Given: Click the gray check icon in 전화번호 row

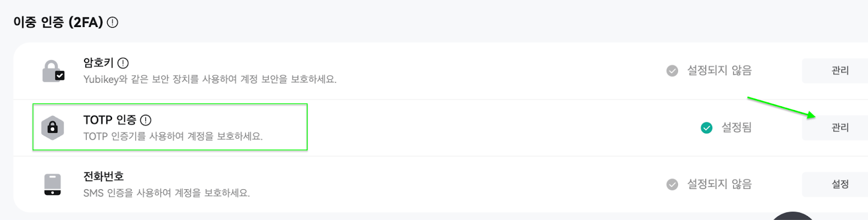Looking at the screenshot, I should (x=672, y=185).
